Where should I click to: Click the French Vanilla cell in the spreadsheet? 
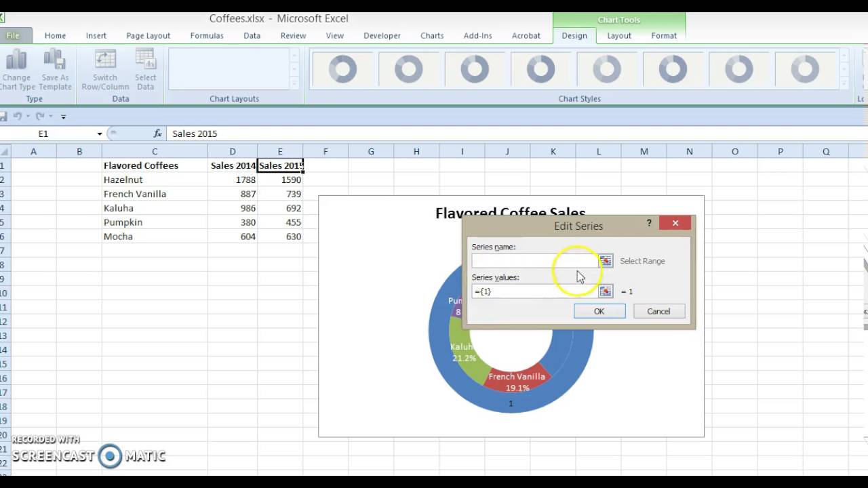155,194
